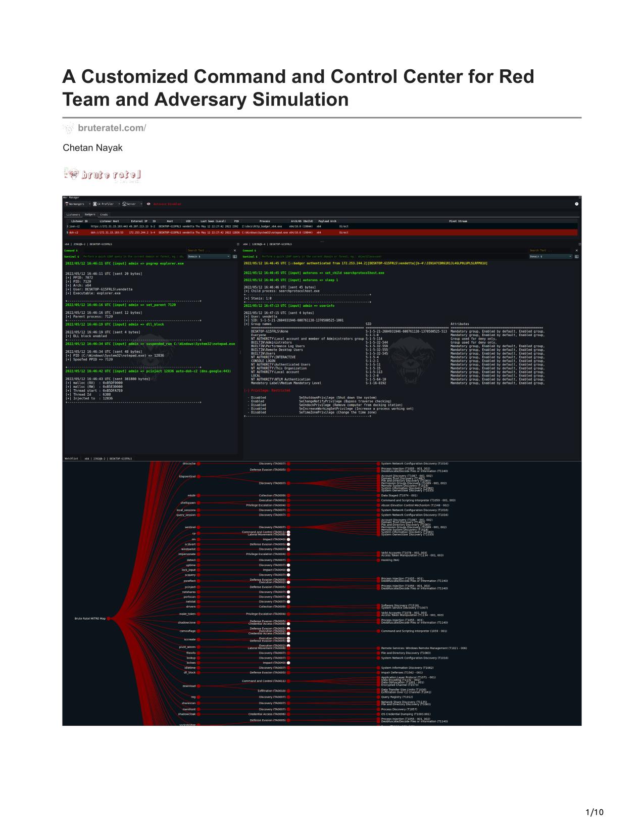Expand the shadowclone tree node
Viewport: 644px width, 834px height.
(x=199, y=623)
